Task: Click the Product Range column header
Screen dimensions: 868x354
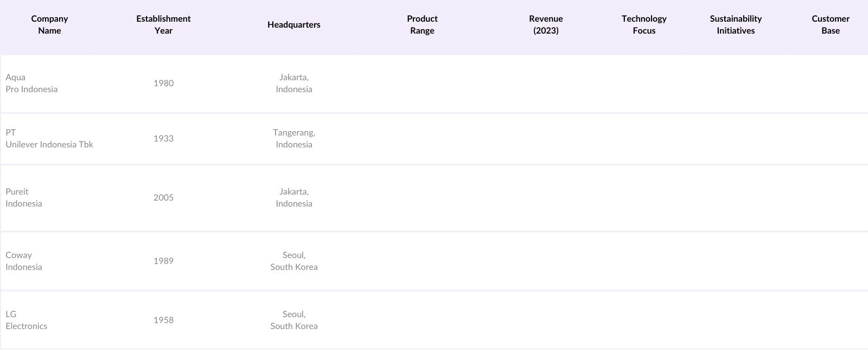Action: pos(422,25)
